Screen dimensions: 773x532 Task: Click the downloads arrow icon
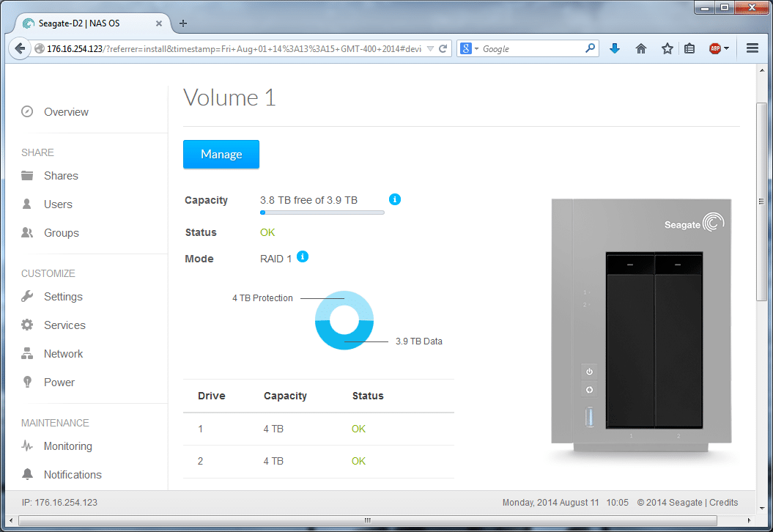click(x=614, y=48)
